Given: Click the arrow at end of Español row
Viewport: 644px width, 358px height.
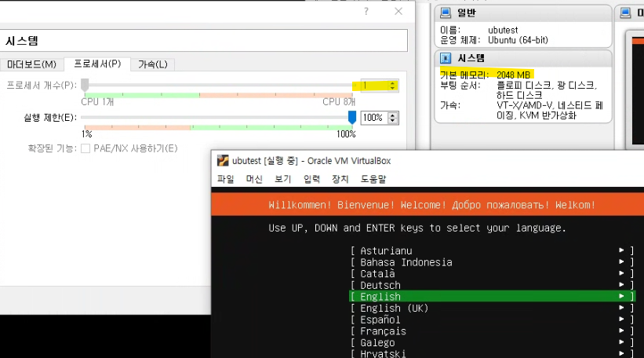Looking at the screenshot, I should tap(621, 319).
